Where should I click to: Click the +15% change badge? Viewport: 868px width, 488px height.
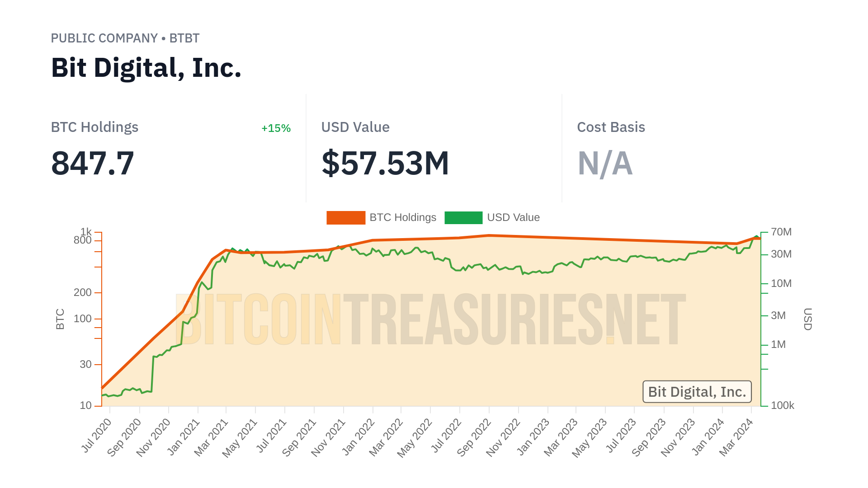point(276,128)
